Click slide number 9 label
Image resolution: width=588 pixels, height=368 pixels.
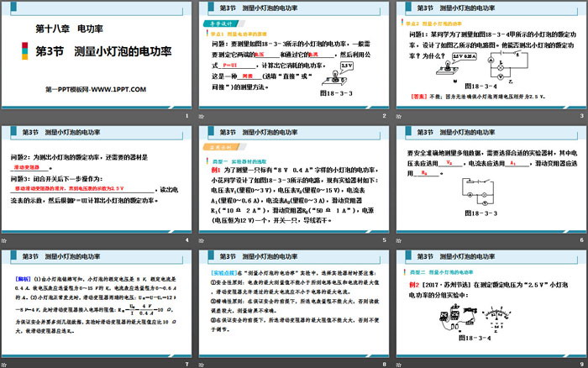[581, 365]
